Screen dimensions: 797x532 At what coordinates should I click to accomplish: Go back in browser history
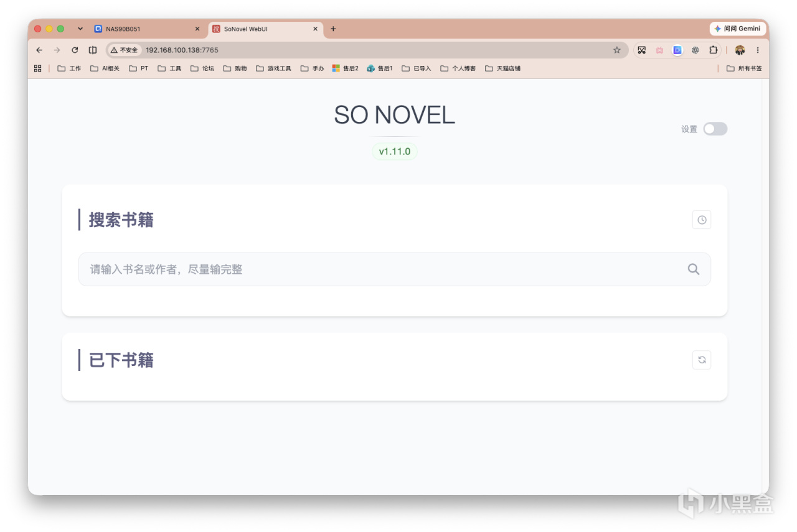coord(39,50)
